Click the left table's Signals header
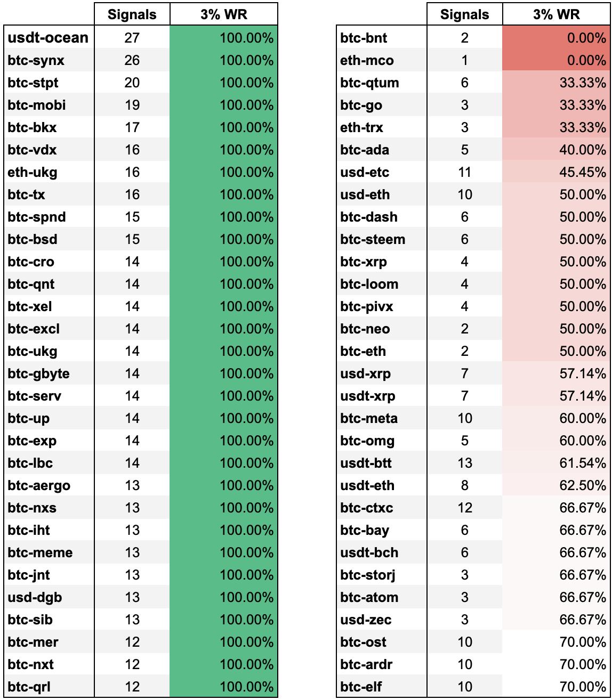612x700 pixels. click(x=132, y=14)
